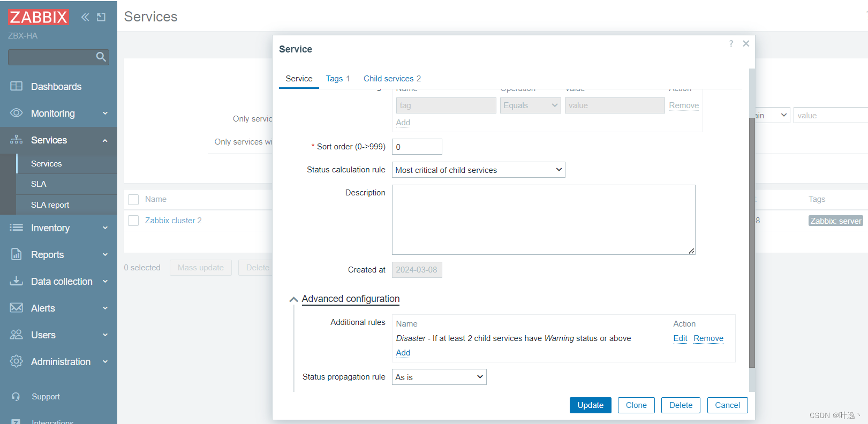Expand the Monitoring menu chevron

105,113
